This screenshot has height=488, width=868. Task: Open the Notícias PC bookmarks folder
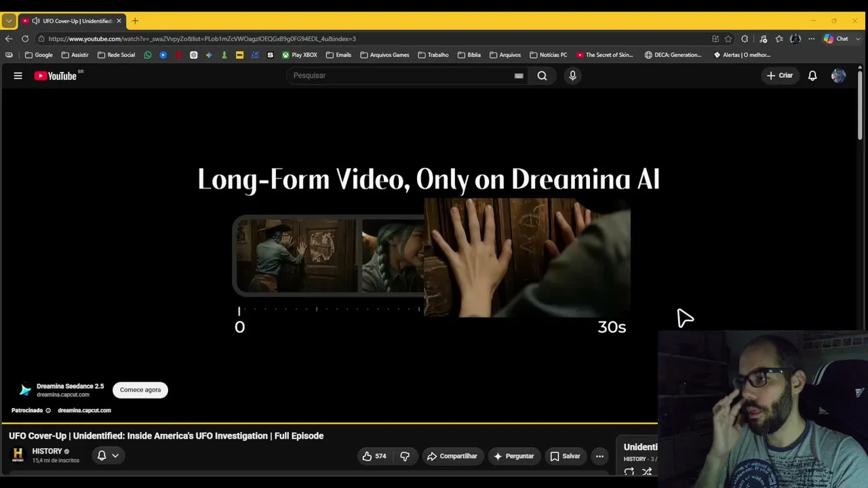pyautogui.click(x=548, y=55)
